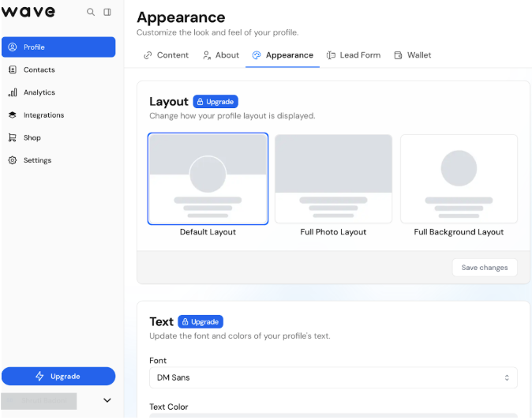The width and height of the screenshot is (532, 420).
Task: Choose the Full Background Layout option
Action: [459, 179]
